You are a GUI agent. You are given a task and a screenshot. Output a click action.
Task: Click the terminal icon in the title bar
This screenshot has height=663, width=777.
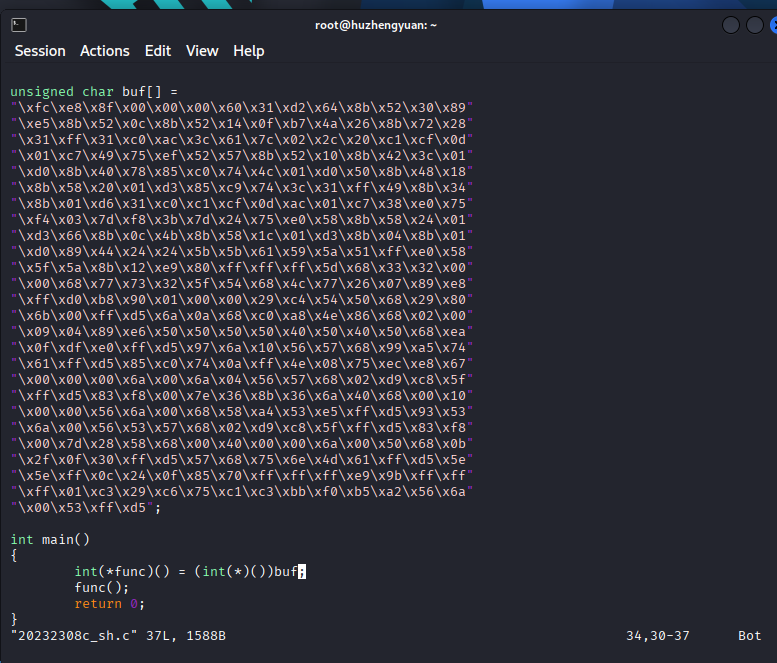(x=19, y=25)
